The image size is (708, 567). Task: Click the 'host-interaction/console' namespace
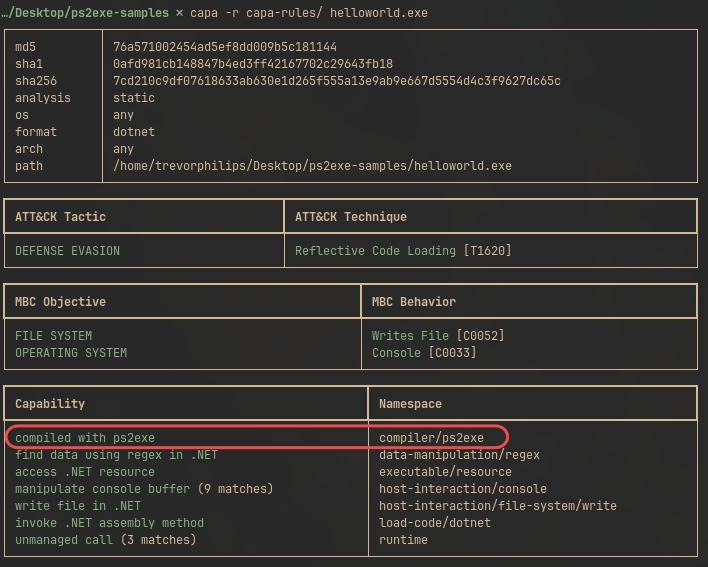click(x=463, y=489)
